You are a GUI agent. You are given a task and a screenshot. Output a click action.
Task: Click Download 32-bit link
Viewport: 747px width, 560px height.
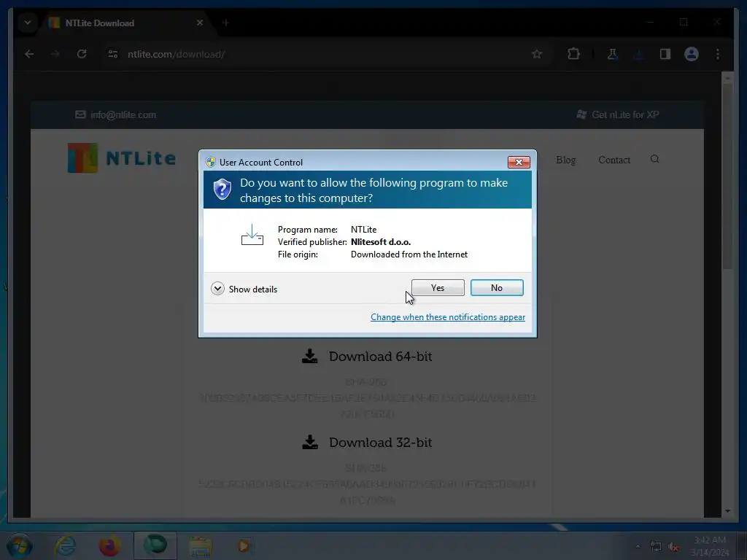[380, 443]
